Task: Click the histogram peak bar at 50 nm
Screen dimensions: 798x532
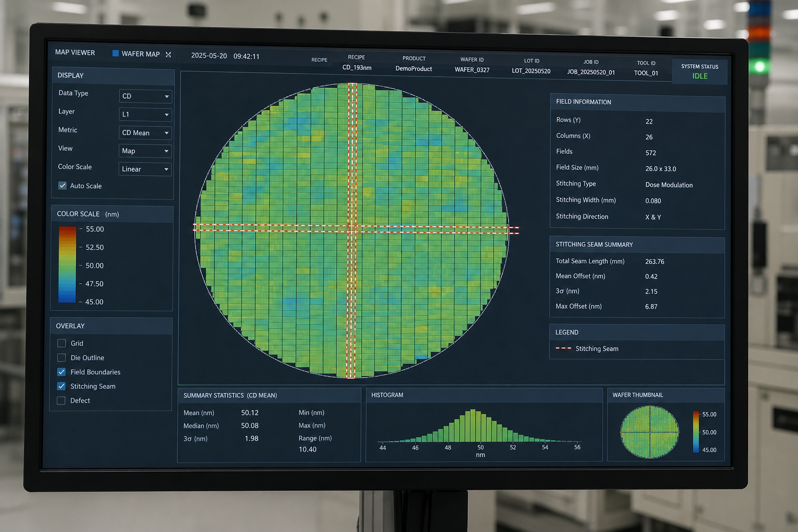Action: tap(473, 425)
